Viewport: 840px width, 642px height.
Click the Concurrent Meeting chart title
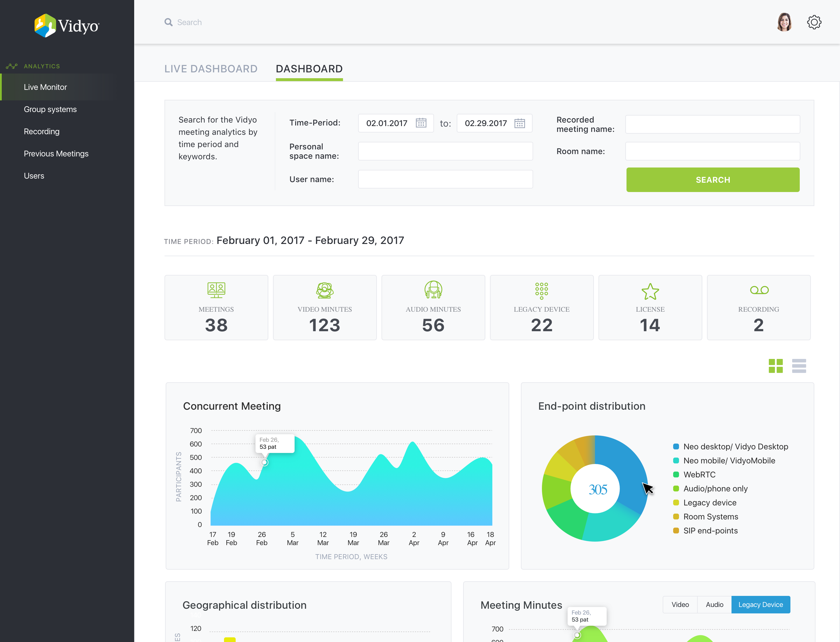pos(232,406)
